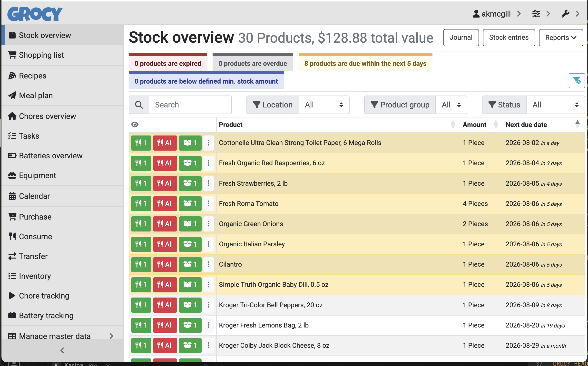Screen dimensions: 588x366
Task: Clear all filters with the funnel icon
Action: tap(577, 80)
